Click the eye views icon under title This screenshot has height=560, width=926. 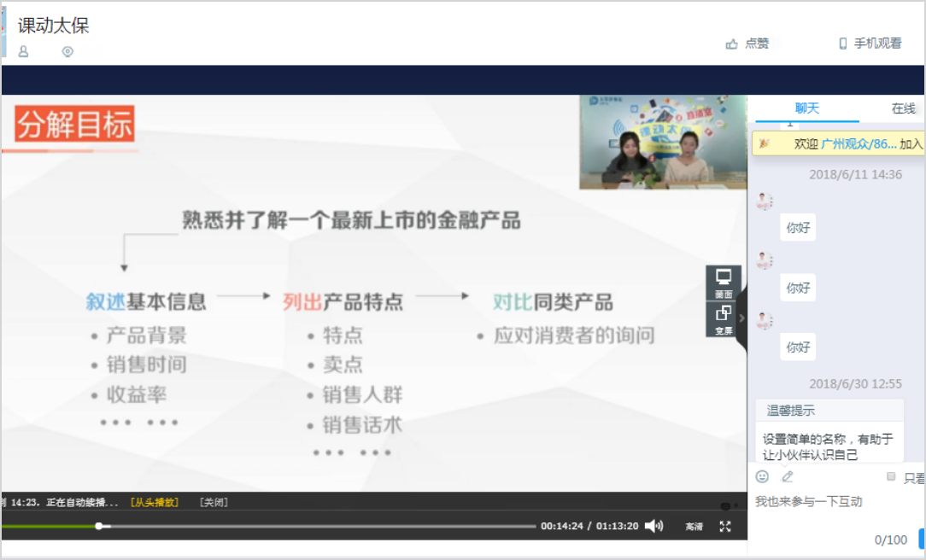point(67,52)
